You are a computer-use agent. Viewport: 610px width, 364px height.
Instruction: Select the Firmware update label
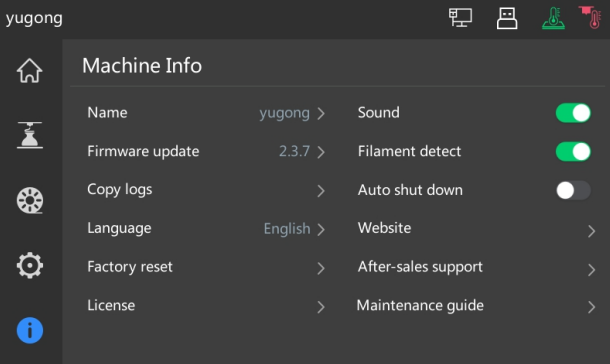(x=143, y=152)
